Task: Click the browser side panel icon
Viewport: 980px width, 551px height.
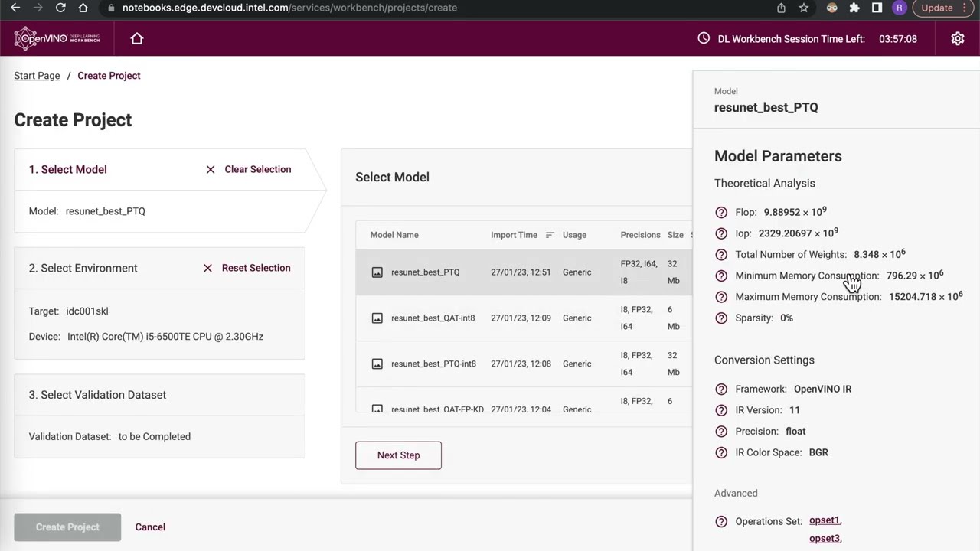Action: [877, 8]
